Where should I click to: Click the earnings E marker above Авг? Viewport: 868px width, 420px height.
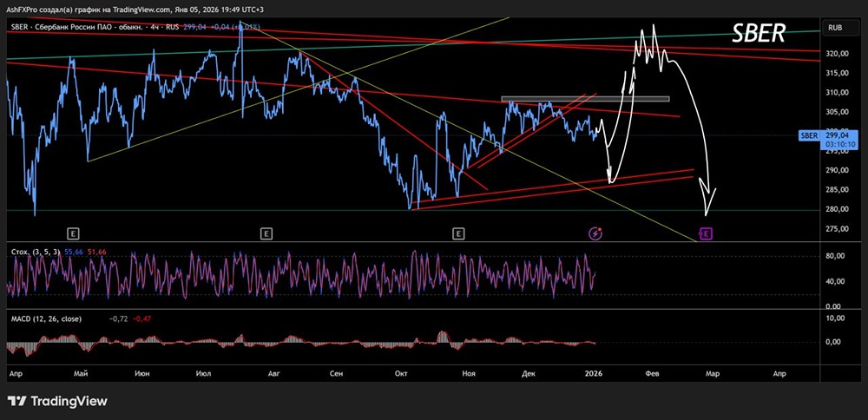[266, 233]
